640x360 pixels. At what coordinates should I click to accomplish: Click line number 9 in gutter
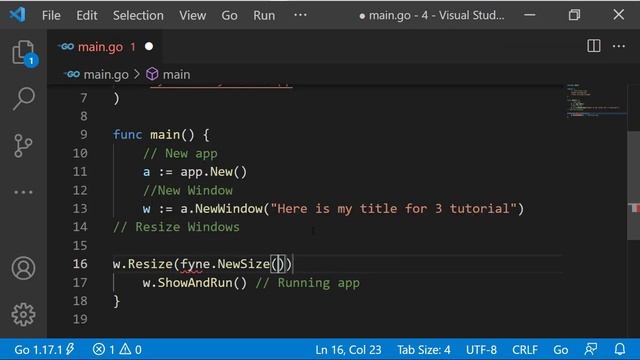(x=84, y=134)
